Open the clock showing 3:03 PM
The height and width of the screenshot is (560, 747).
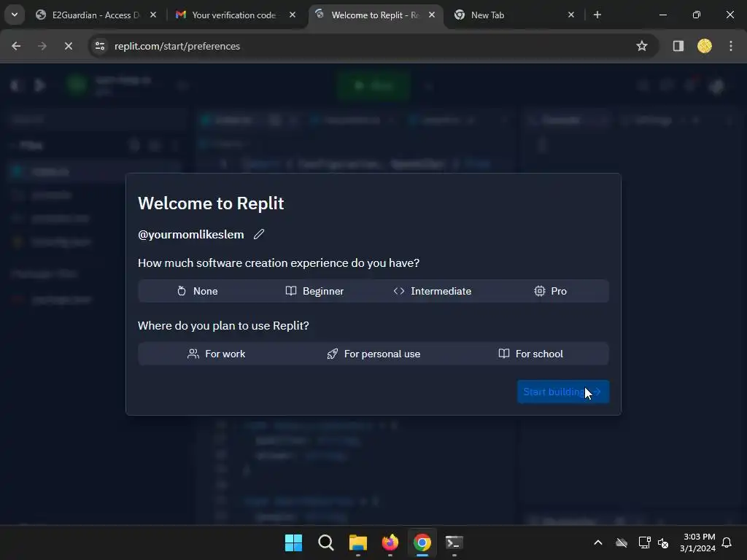click(x=698, y=542)
